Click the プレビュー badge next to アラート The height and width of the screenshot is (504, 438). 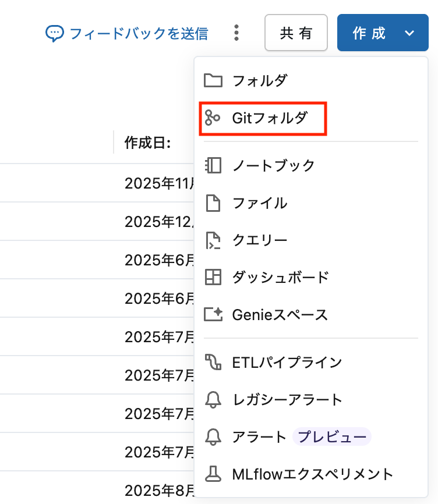coord(331,437)
